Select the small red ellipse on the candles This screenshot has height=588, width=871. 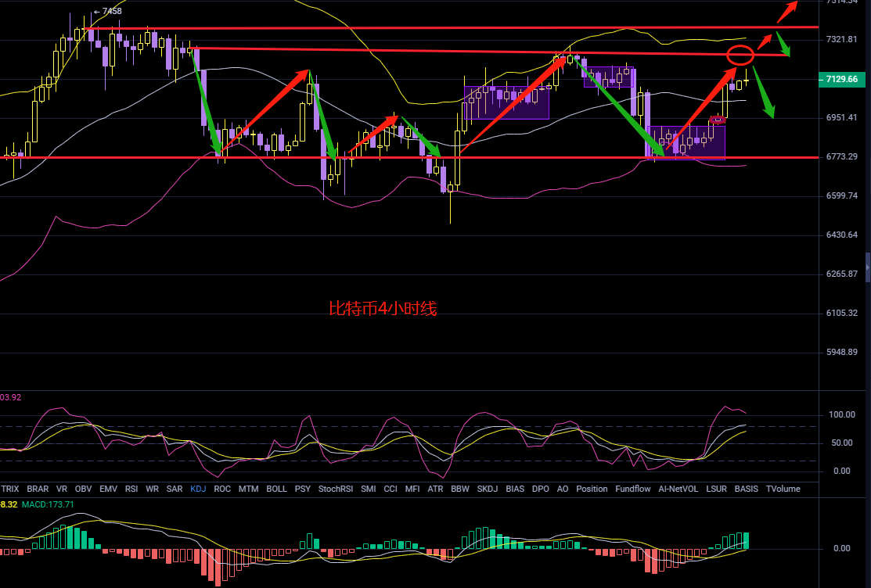pos(718,120)
